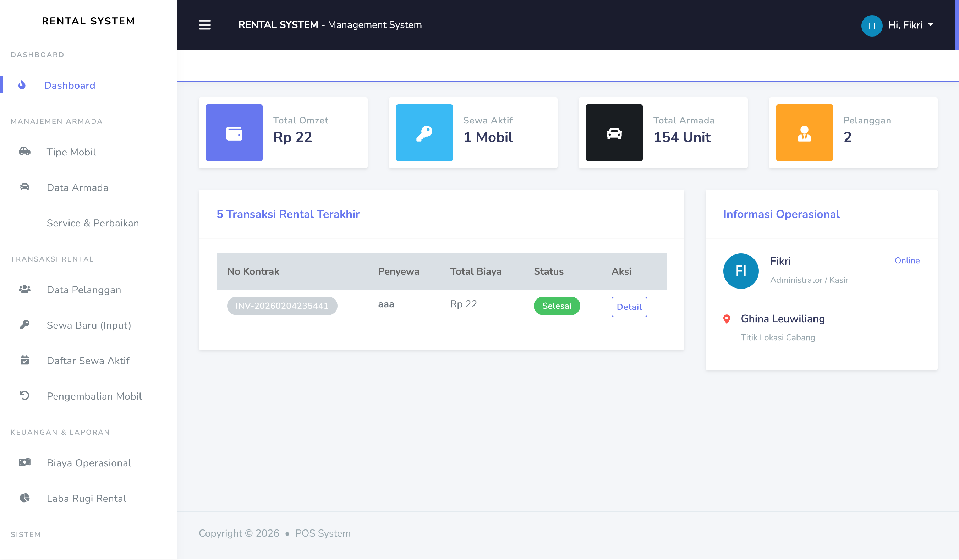Viewport: 959px width, 560px height.
Task: Click the car icon on Total Armada card
Action: tap(614, 133)
